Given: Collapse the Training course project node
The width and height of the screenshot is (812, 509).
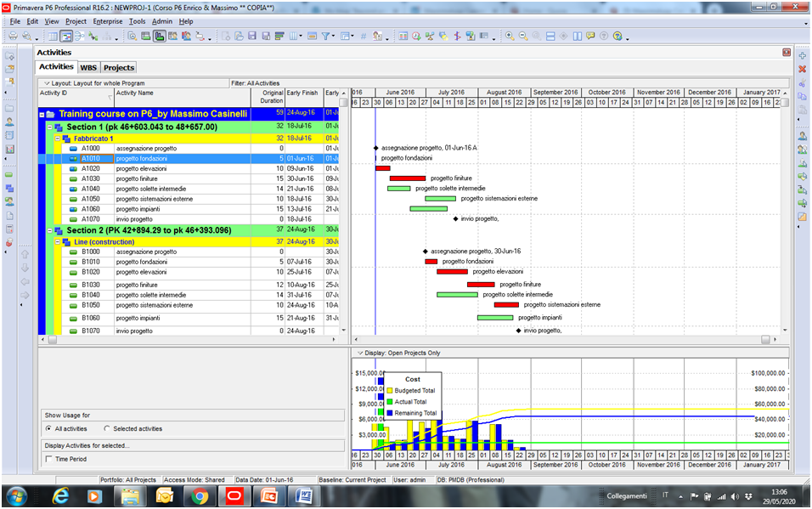Looking at the screenshot, I should tap(42, 115).
